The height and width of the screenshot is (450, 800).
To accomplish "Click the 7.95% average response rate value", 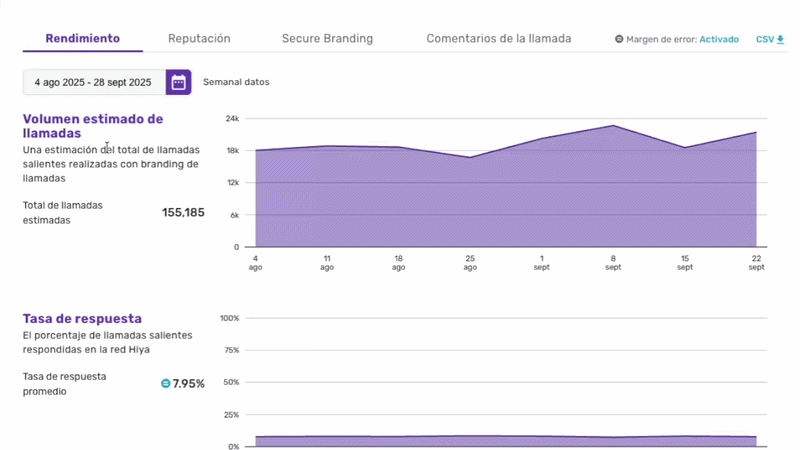I will 188,384.
